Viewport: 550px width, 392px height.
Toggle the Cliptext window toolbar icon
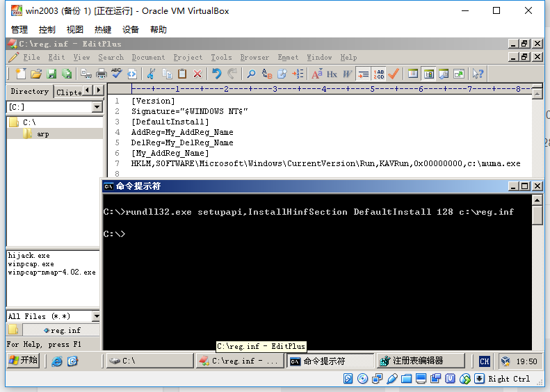coord(413,74)
